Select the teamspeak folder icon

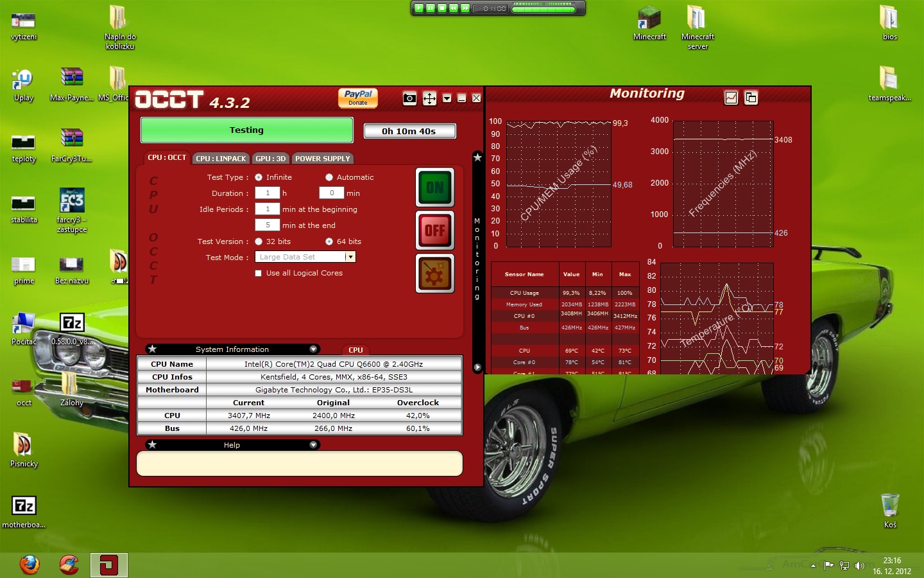[889, 83]
